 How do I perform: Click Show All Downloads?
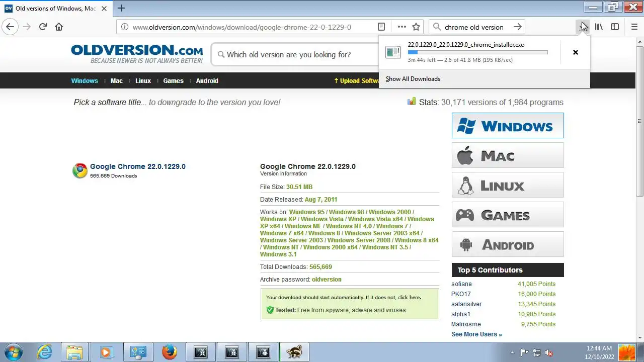(413, 79)
